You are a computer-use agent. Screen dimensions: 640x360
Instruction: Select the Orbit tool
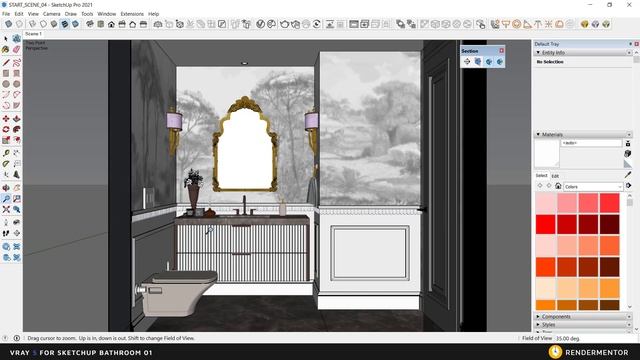(6, 188)
